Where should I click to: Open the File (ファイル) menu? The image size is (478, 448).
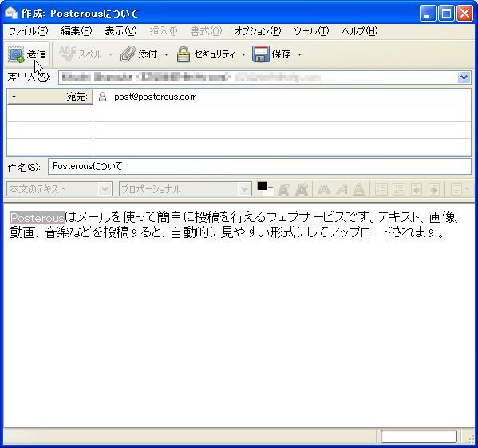(29, 31)
